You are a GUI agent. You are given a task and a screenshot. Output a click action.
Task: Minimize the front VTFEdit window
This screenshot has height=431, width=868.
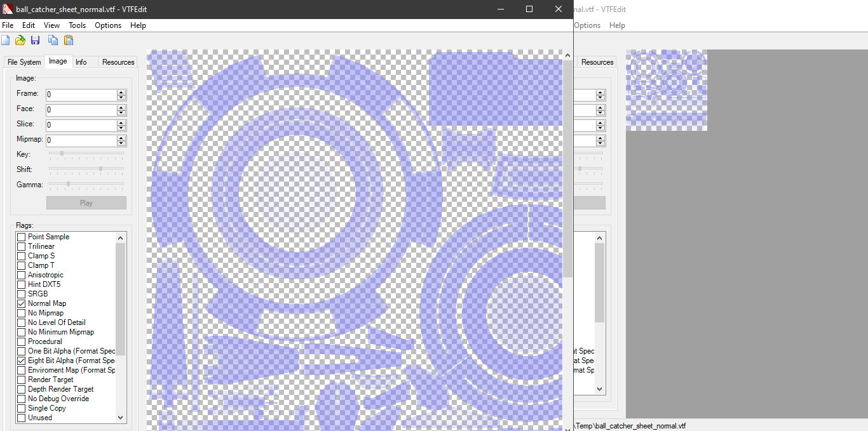(x=501, y=9)
